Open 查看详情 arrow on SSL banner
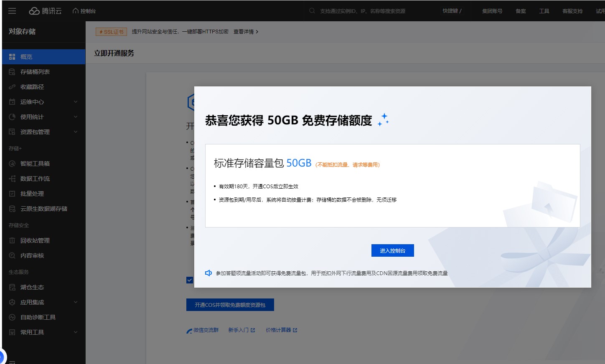The height and width of the screenshot is (364, 605). click(257, 32)
